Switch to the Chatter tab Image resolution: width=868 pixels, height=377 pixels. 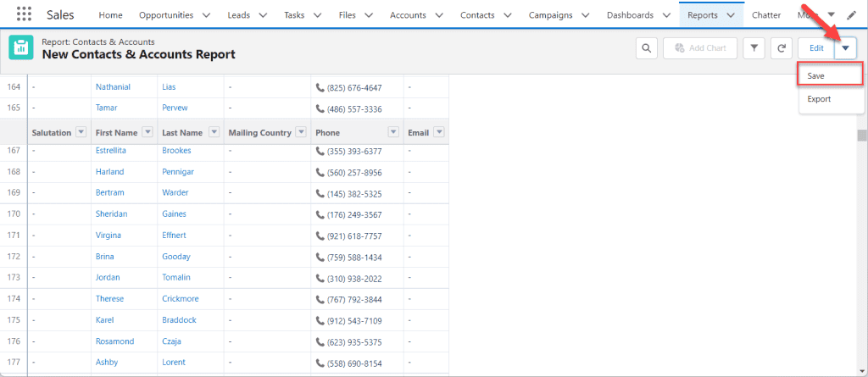click(766, 15)
